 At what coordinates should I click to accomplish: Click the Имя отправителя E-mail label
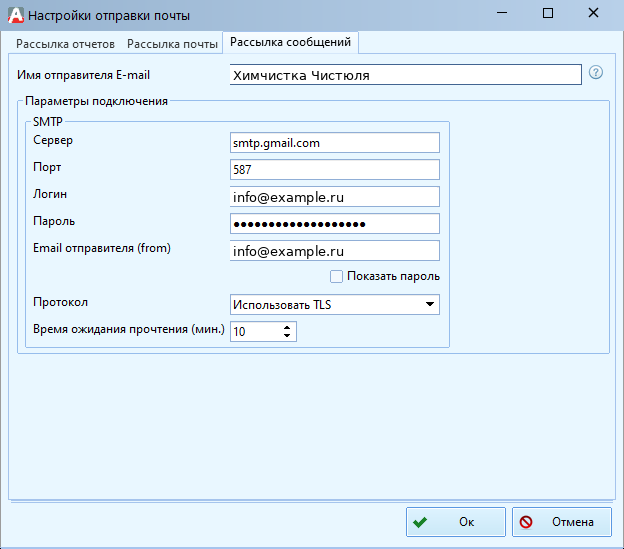[x=84, y=75]
